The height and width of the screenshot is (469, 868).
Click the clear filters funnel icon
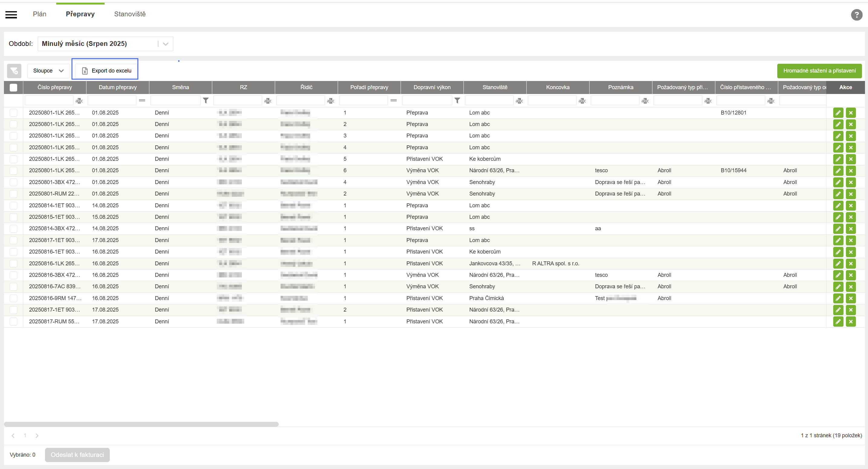[14, 71]
